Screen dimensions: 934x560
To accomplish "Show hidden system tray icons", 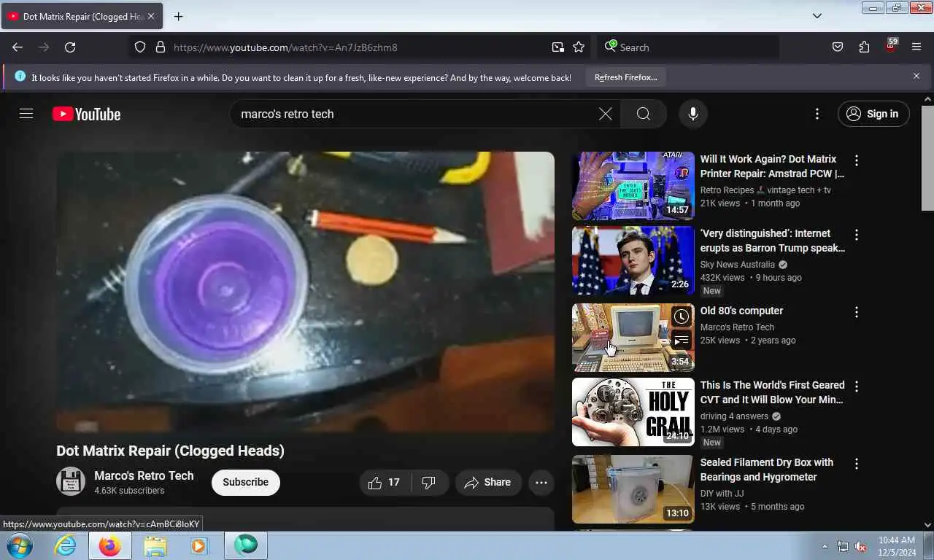I will 825,546.
